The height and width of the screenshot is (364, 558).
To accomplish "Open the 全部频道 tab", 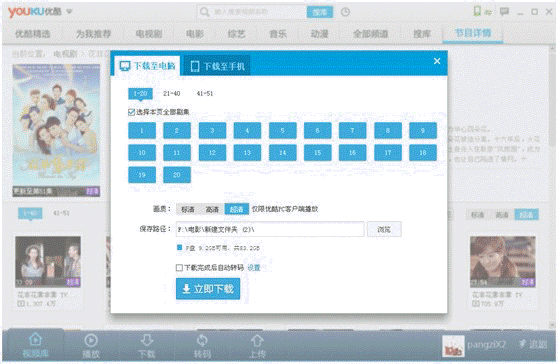I will pos(370,34).
